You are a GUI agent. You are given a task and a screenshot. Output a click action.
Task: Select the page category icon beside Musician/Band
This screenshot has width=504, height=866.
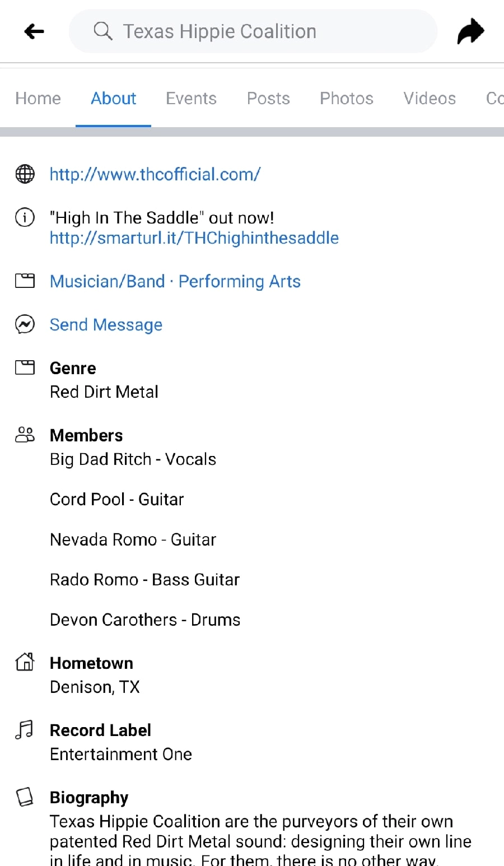point(24,281)
